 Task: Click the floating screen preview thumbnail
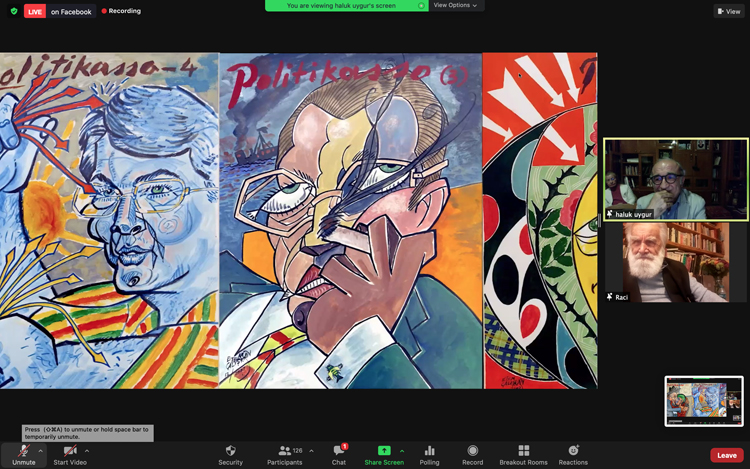click(x=704, y=401)
